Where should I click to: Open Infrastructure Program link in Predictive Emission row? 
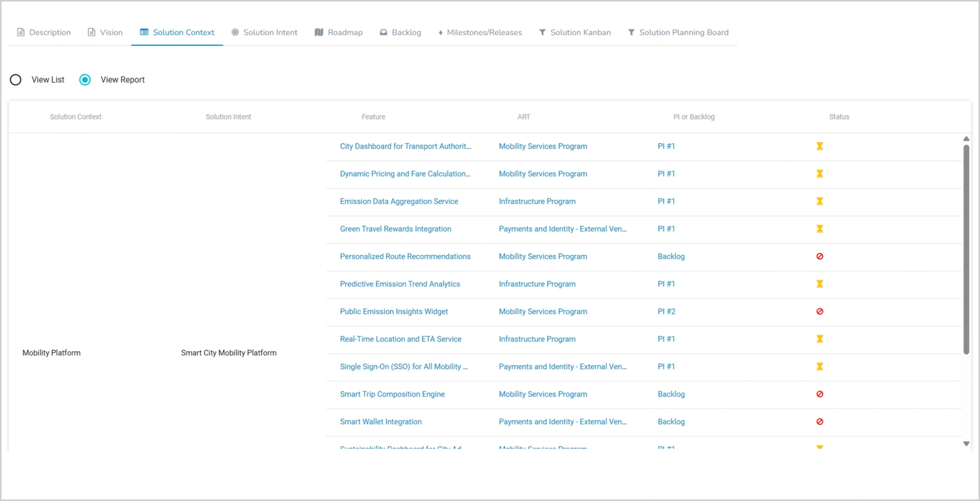click(537, 284)
